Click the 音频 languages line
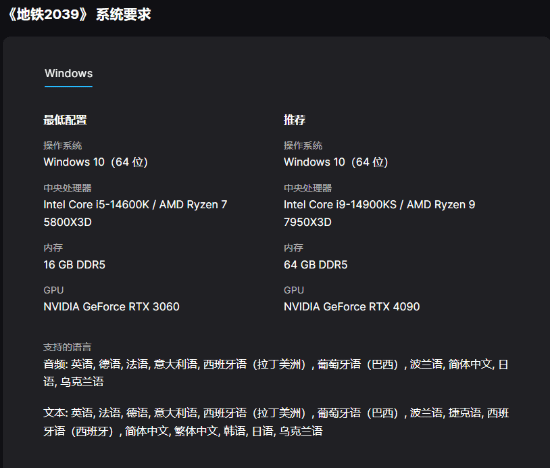 tap(276, 373)
